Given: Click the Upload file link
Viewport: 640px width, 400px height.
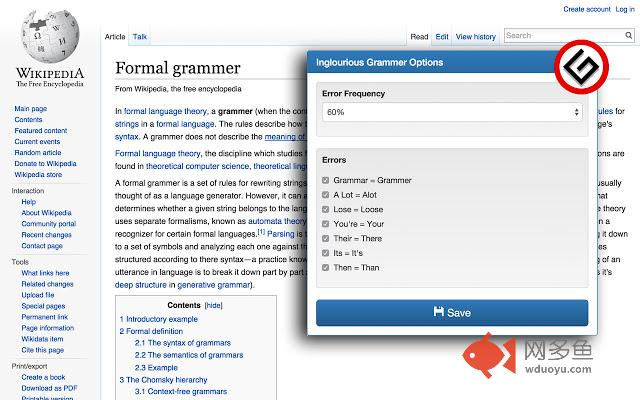Looking at the screenshot, I should click(x=38, y=295).
